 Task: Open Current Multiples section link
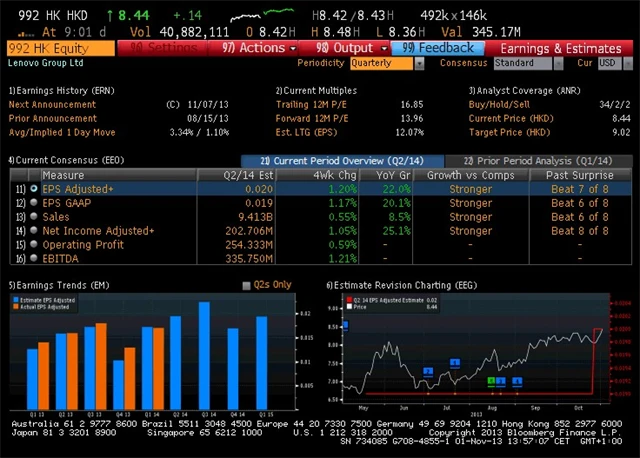pos(316,91)
